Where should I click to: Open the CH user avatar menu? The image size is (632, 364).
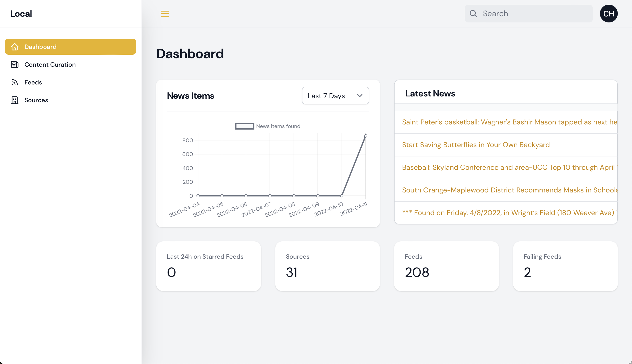(x=608, y=14)
